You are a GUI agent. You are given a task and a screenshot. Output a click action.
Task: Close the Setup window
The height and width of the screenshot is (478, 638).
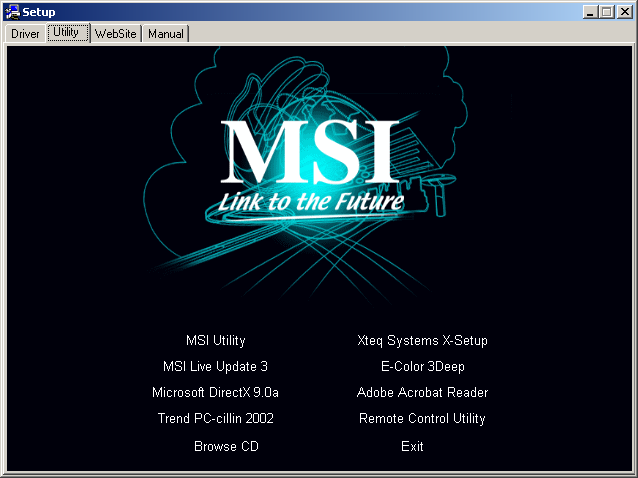click(624, 12)
